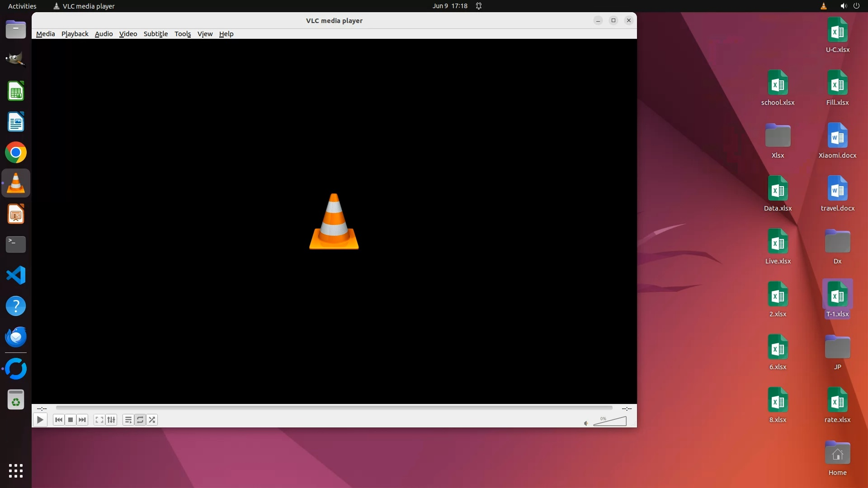Viewport: 868px width, 488px height.
Task: Open the Help menu
Action: point(226,34)
